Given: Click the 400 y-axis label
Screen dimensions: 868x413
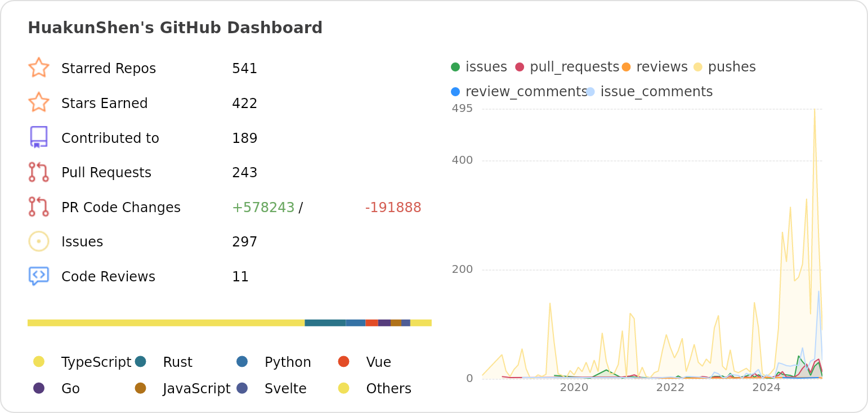Looking at the screenshot, I should pos(462,160).
